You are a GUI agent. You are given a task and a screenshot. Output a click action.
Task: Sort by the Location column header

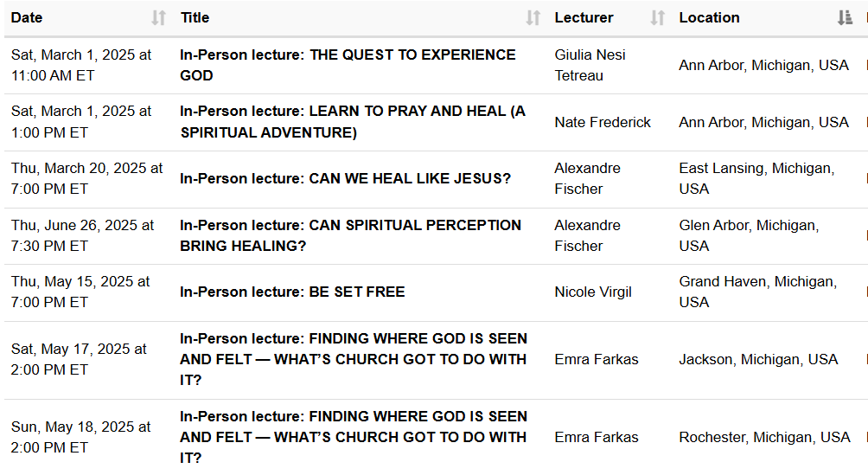[709, 18]
